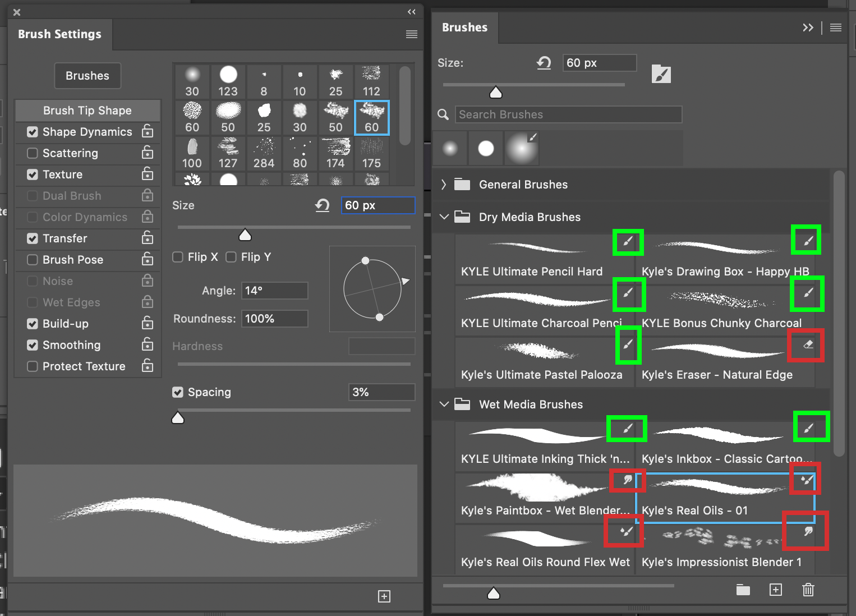Create a new brush with the plus icon
This screenshot has height=616, width=856.
[776, 590]
